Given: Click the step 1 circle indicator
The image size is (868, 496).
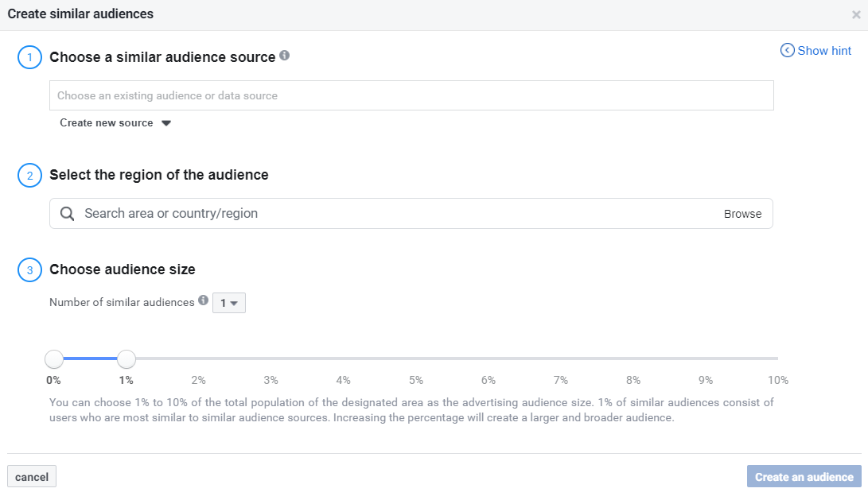Looking at the screenshot, I should click(x=29, y=58).
